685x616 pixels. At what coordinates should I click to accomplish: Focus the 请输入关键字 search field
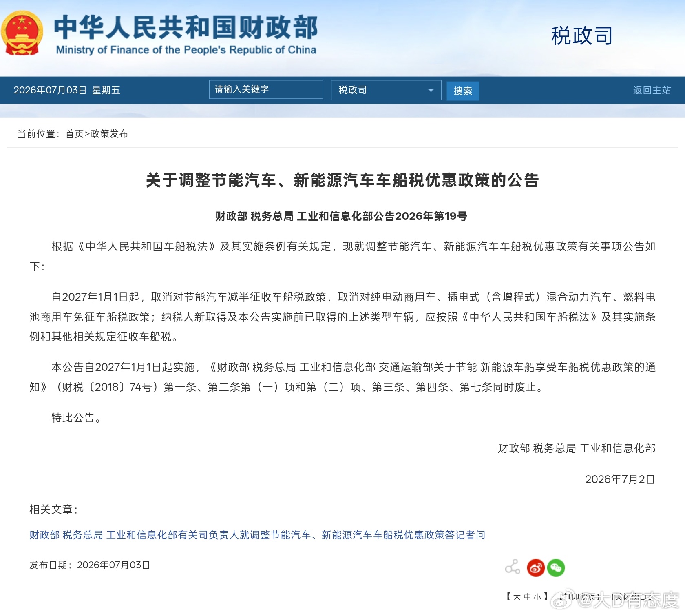tap(266, 89)
